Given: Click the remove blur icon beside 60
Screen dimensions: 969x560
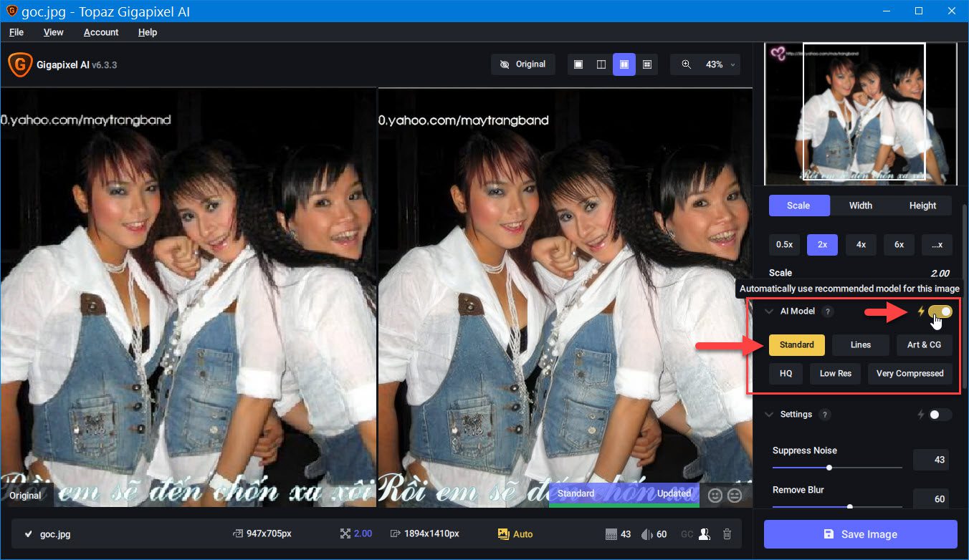Looking at the screenshot, I should [646, 534].
